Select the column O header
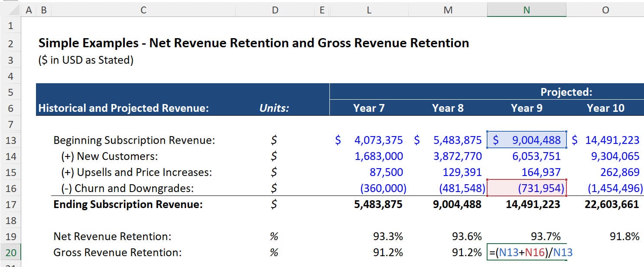644x267 pixels. (605, 10)
